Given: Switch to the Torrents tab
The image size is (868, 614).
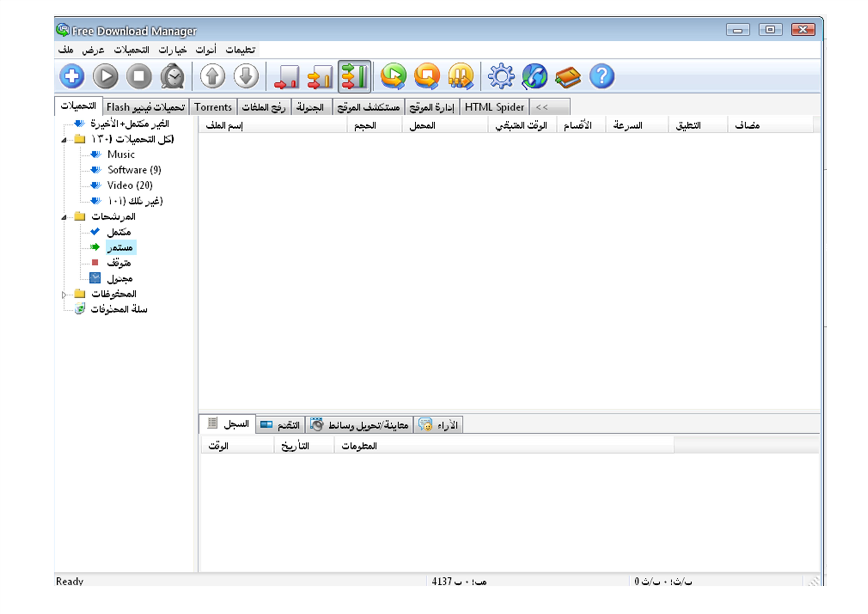Looking at the screenshot, I should 213,107.
